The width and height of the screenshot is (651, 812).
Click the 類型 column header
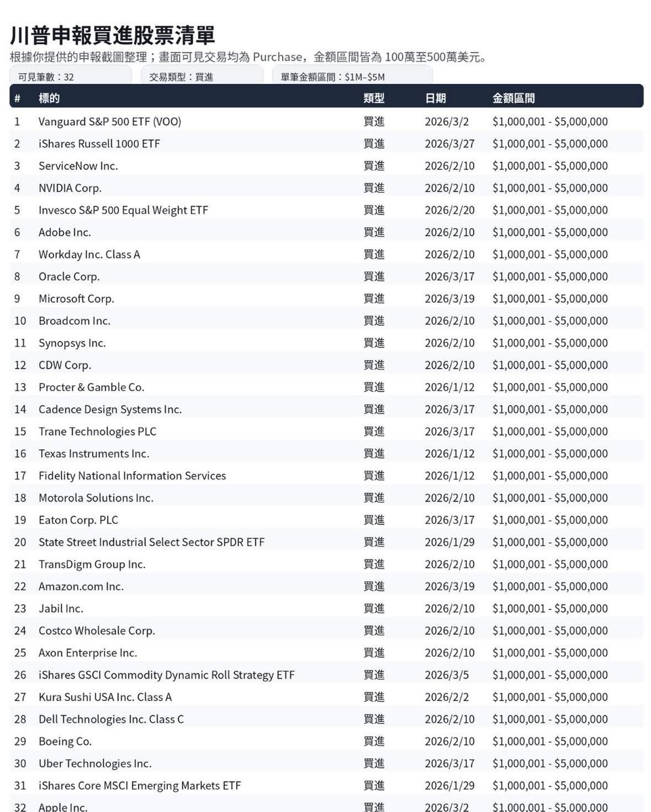[x=374, y=98]
